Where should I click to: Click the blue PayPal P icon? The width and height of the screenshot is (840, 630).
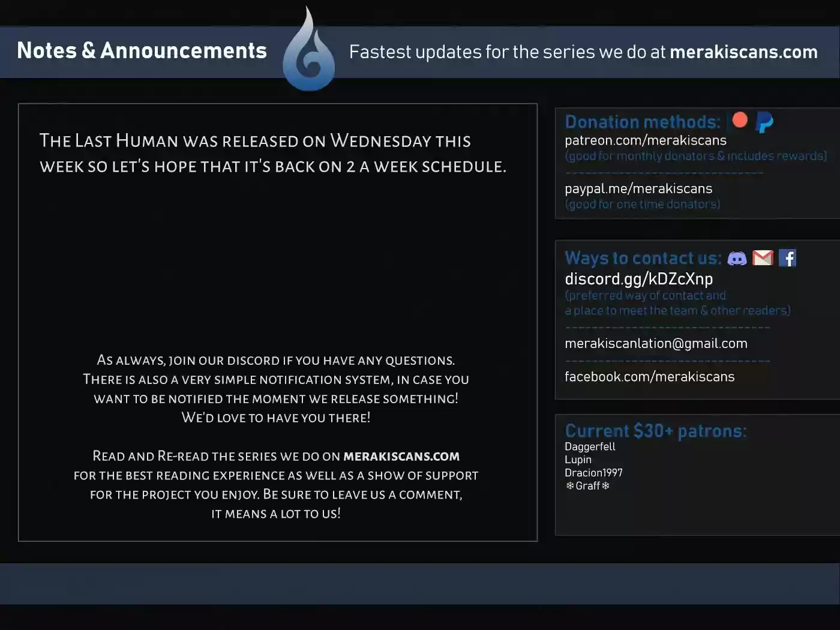coord(764,122)
